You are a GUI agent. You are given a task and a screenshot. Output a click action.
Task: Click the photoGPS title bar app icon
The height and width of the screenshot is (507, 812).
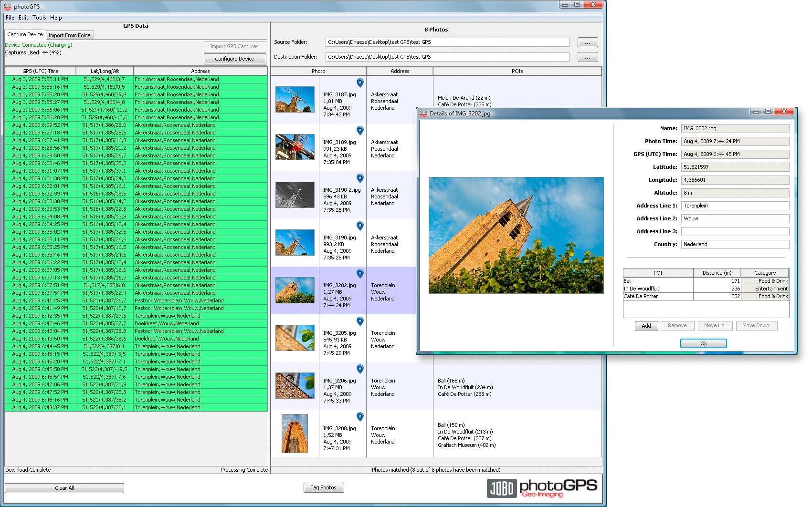coord(8,6)
